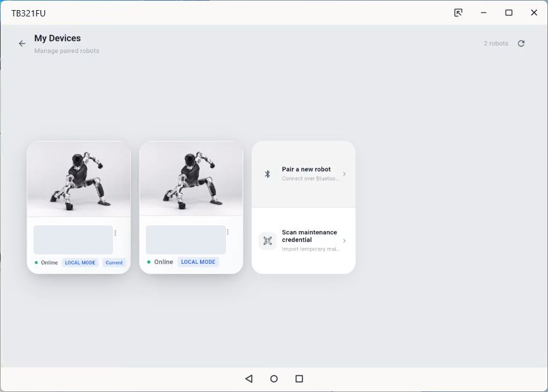Click the QR scan icon for maintenance credential
This screenshot has width=548, height=392.
(x=267, y=241)
